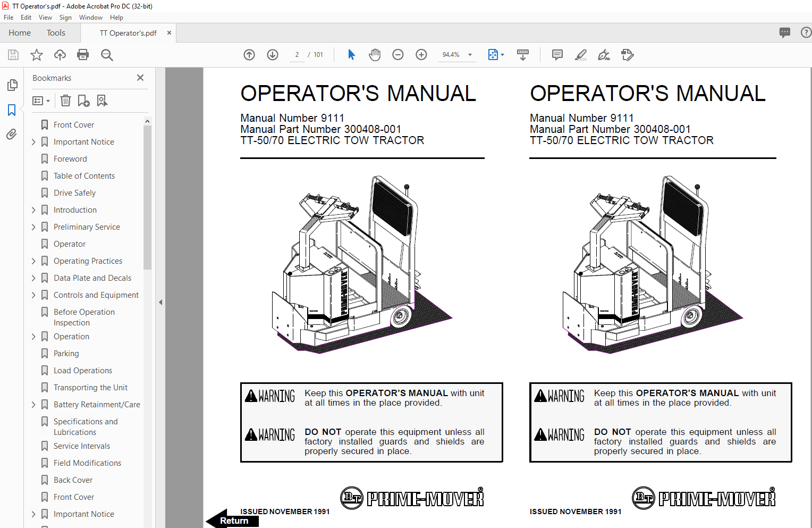Expand the Introduction bookmark
Image resolution: width=812 pixels, height=528 pixels.
pyautogui.click(x=33, y=210)
